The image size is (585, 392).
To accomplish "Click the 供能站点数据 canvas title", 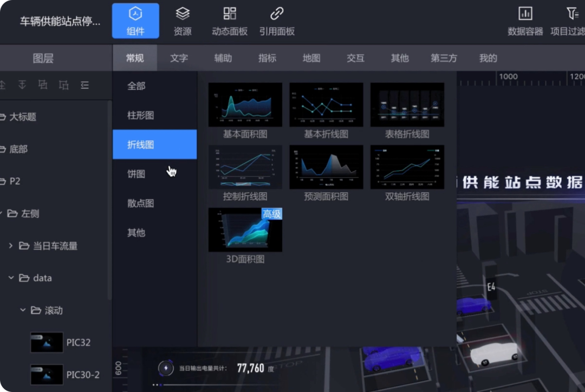I will point(522,182).
